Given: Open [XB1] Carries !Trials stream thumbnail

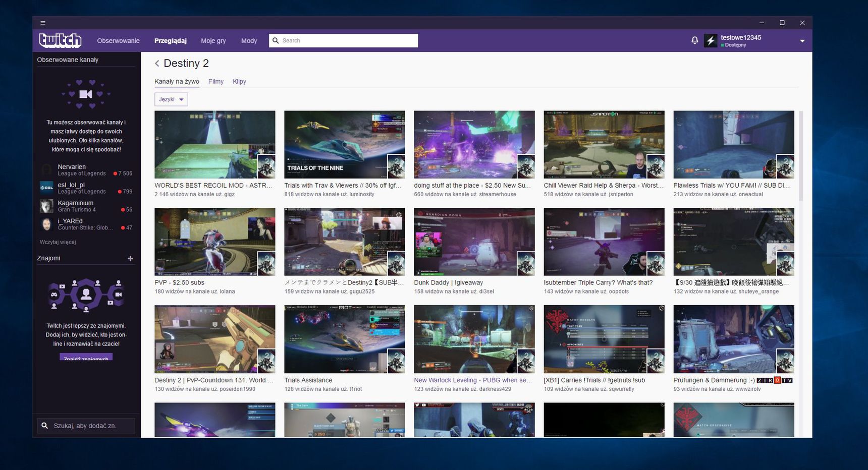Looking at the screenshot, I should point(604,339).
